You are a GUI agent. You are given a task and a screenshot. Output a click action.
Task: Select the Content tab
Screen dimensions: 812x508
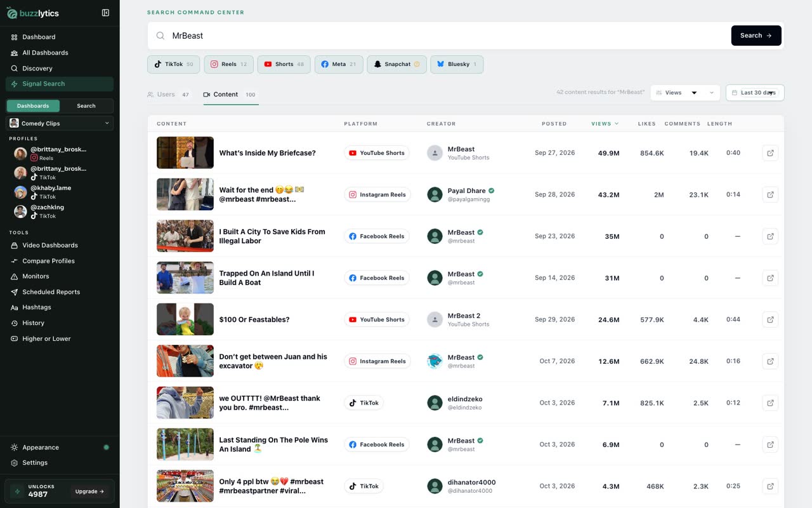230,95
